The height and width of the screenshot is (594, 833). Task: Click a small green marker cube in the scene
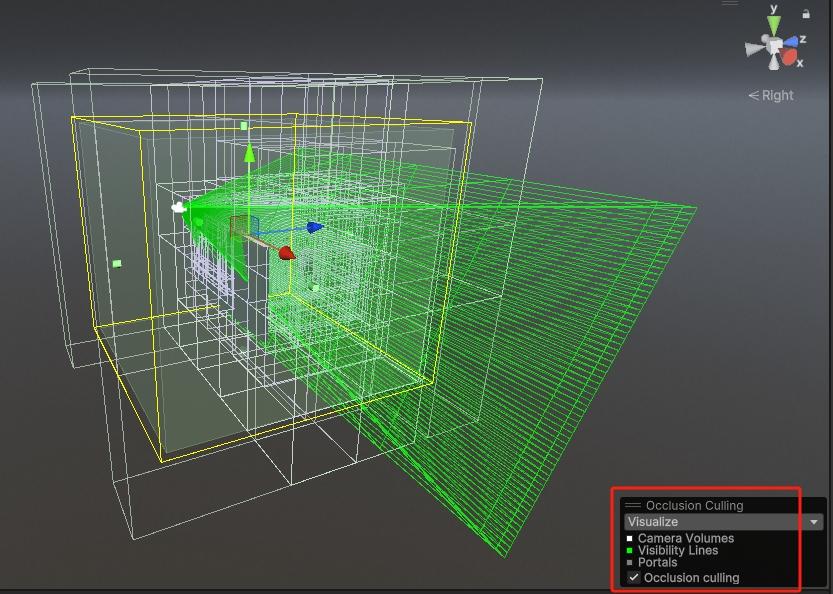pos(245,124)
